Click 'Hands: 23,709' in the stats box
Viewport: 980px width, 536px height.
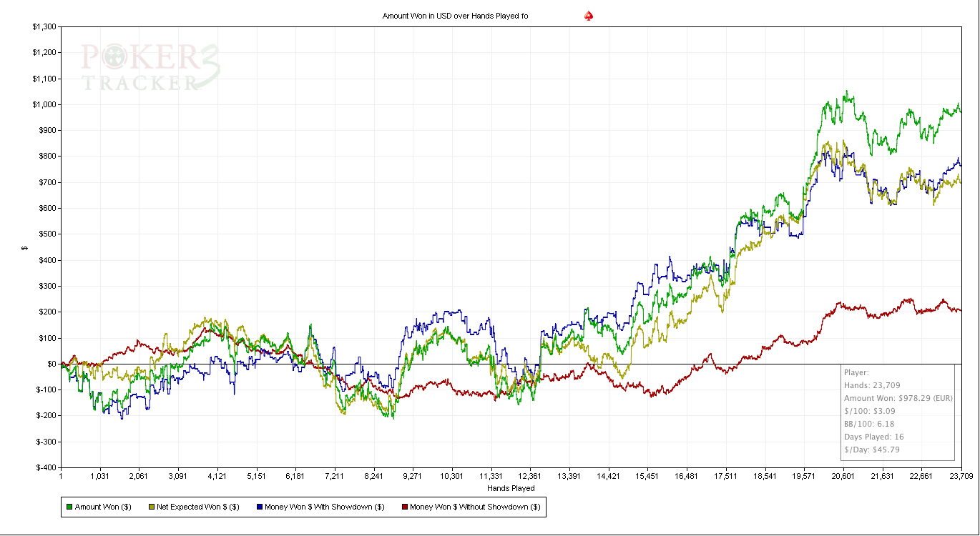871,385
